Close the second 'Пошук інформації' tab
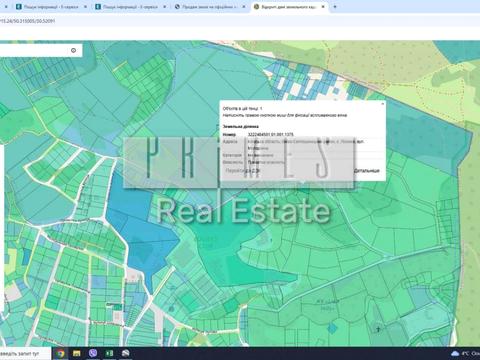 (164, 6)
